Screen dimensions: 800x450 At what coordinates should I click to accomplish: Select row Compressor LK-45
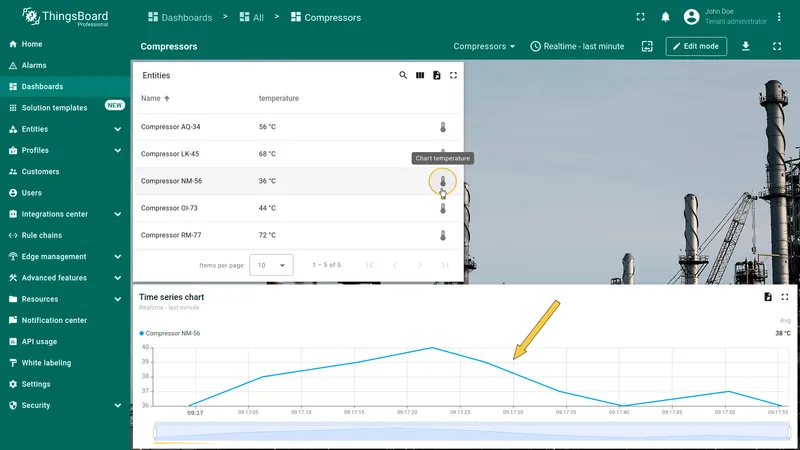[298, 154]
